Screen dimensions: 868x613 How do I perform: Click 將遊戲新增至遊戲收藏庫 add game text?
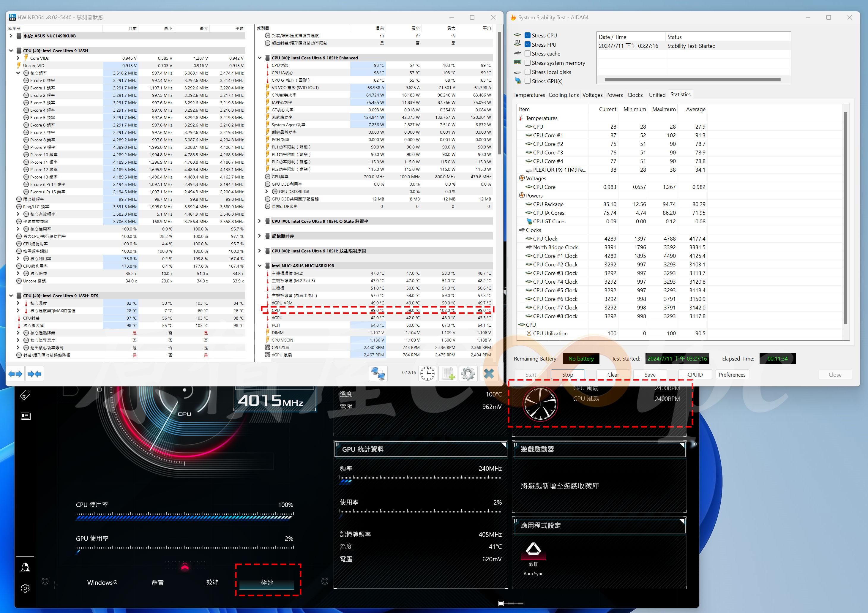click(560, 486)
